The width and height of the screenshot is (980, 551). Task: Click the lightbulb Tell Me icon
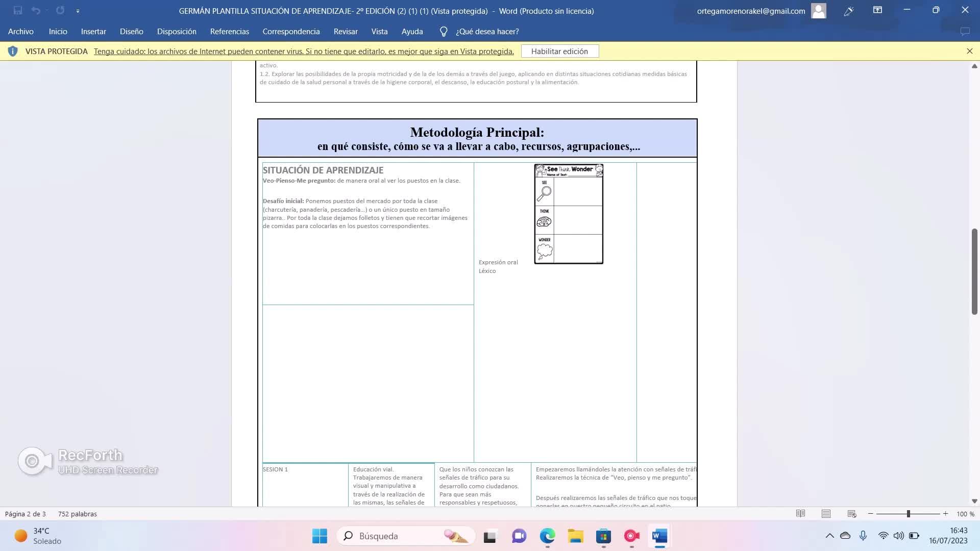click(x=444, y=32)
